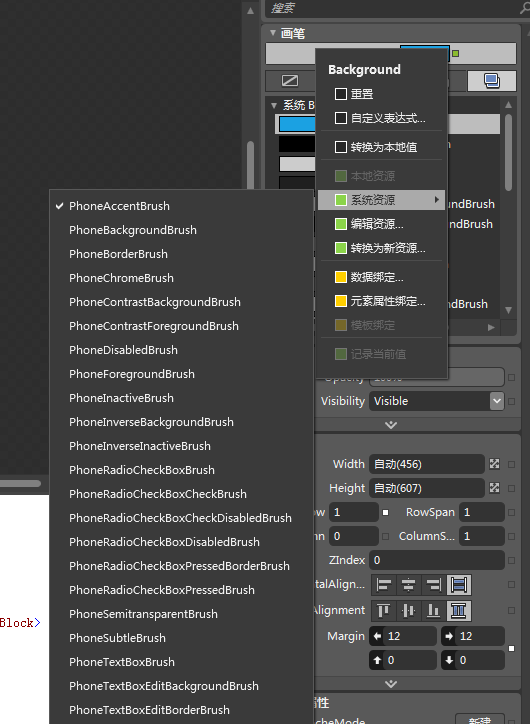Switch to the brush resources tab icon
Image resolution: width=530 pixels, height=724 pixels.
coord(492,81)
